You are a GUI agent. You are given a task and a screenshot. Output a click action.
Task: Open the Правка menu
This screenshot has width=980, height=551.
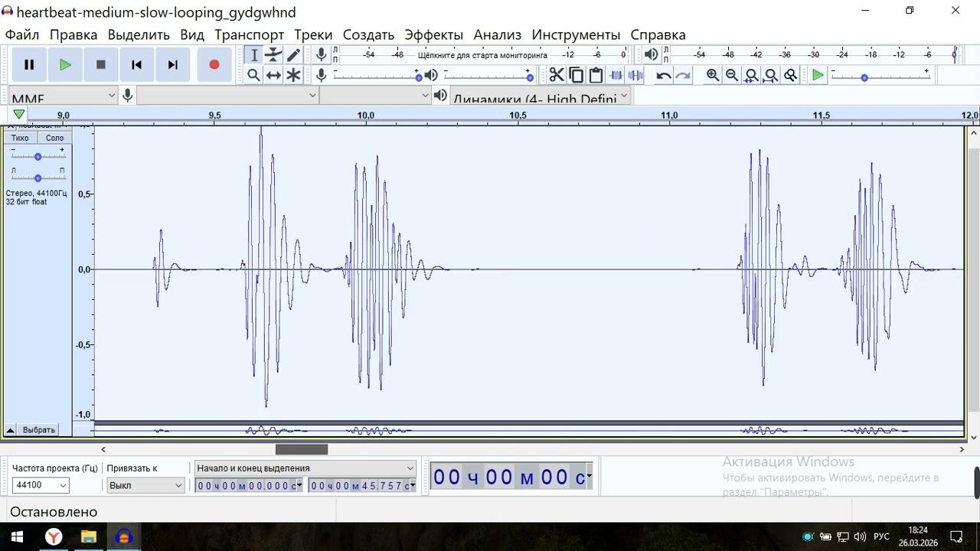pyautogui.click(x=73, y=34)
